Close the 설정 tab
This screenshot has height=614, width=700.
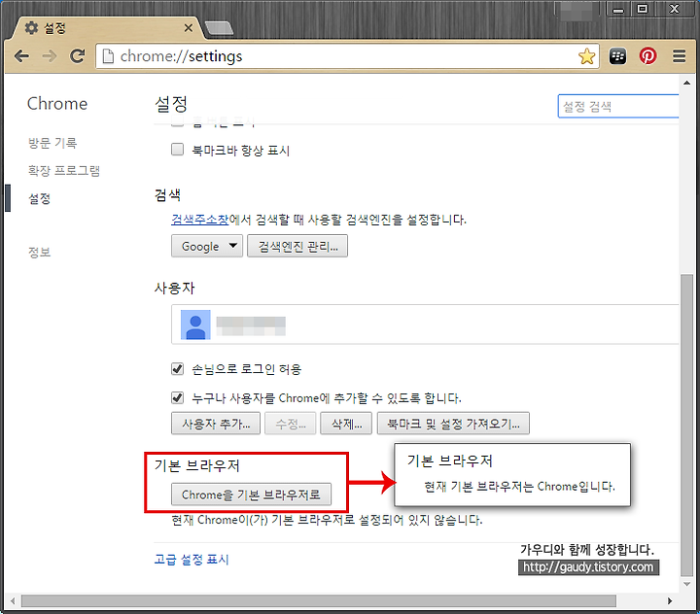point(189,28)
